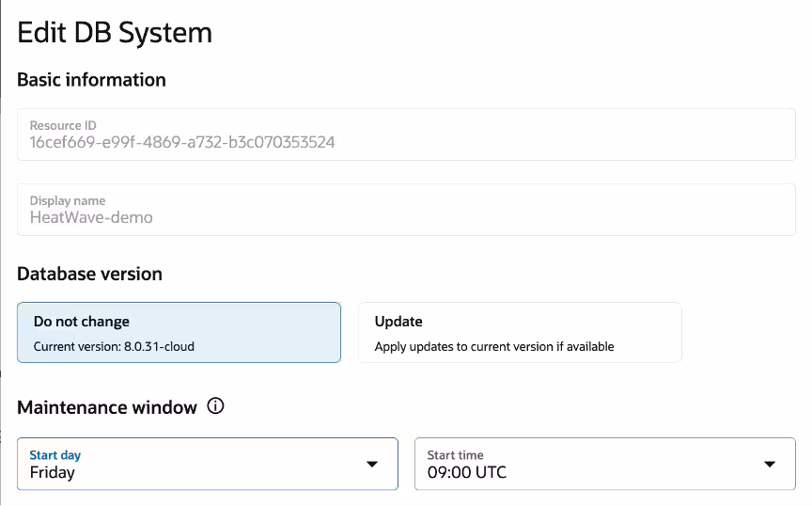Image resolution: width=812 pixels, height=506 pixels.
Task: Click the "09:00 UTC" selected time value
Action: (x=466, y=472)
